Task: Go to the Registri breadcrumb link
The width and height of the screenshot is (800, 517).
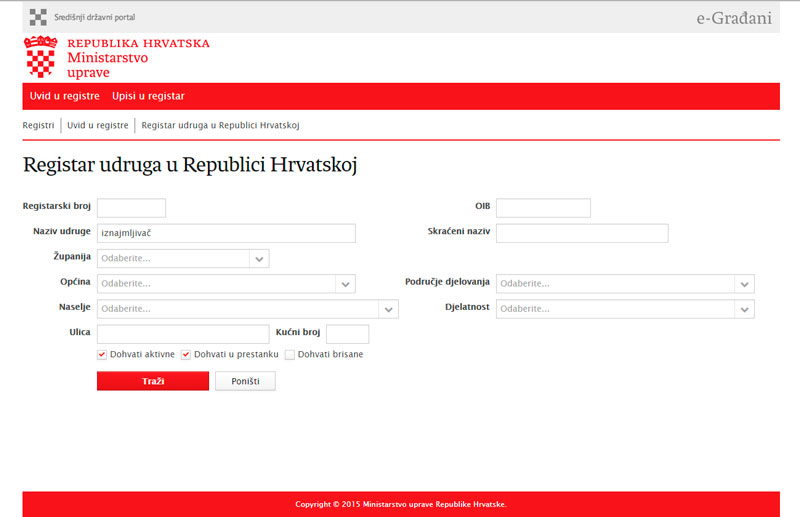Action: pos(38,126)
